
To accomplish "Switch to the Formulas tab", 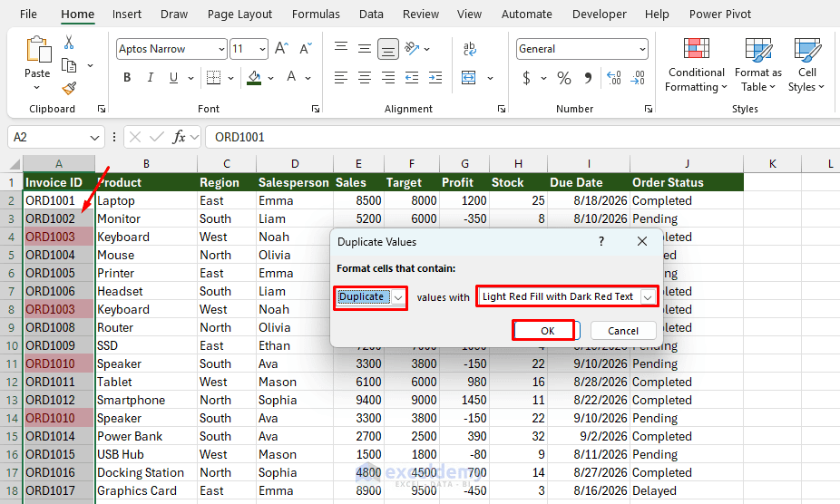I will (316, 14).
